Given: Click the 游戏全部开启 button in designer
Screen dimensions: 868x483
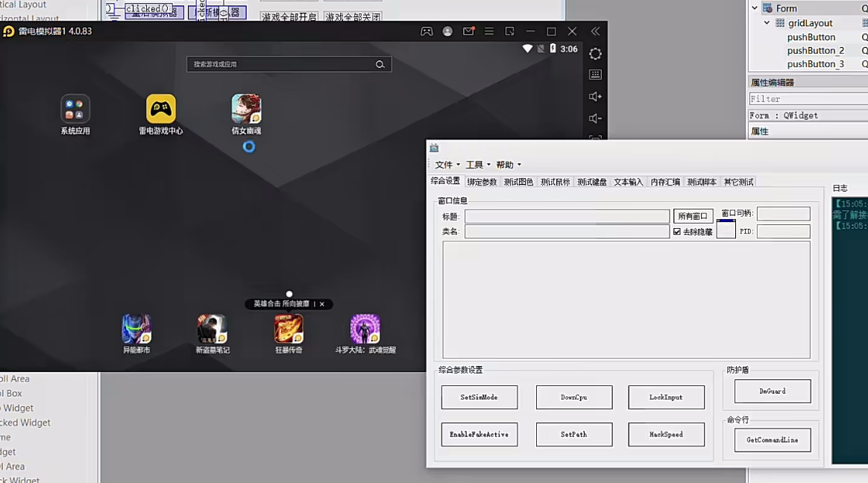Looking at the screenshot, I should (x=289, y=16).
